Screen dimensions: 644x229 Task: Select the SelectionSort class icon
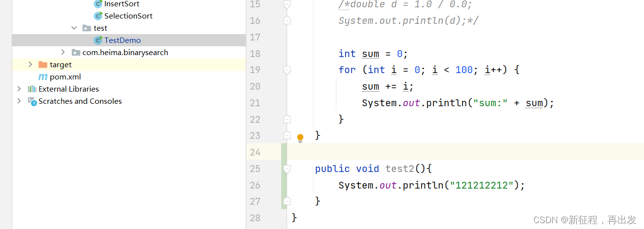[98, 16]
